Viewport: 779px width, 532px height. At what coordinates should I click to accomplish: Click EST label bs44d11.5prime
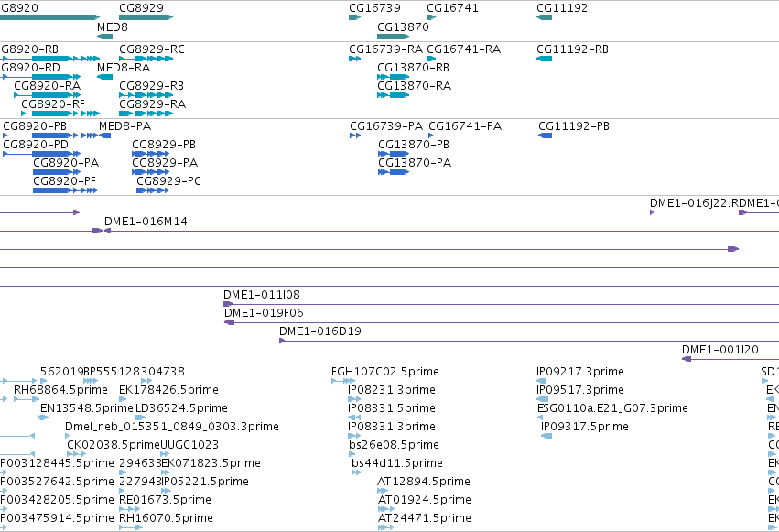(397, 463)
